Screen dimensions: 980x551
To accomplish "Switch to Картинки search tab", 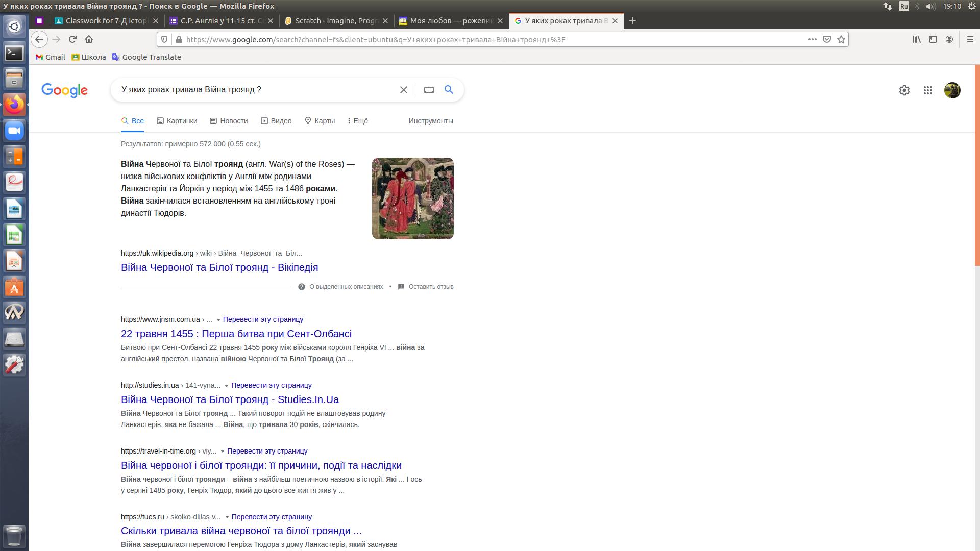I will tap(177, 121).
